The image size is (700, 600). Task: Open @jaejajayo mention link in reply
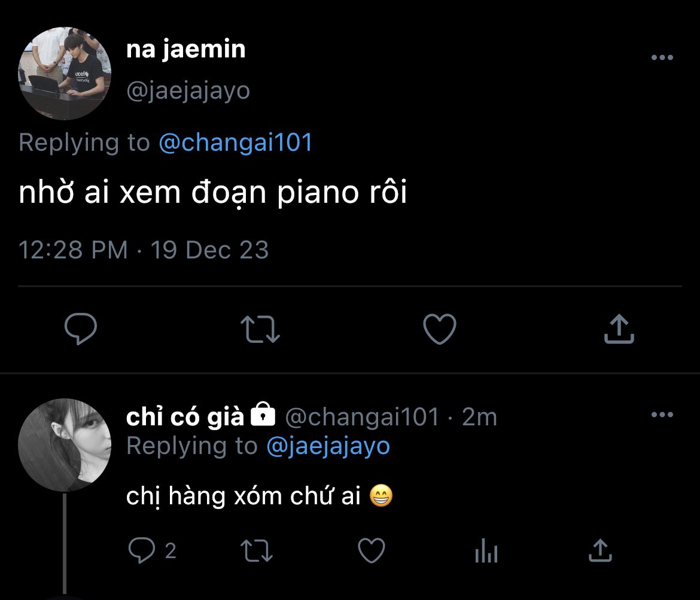[328, 446]
